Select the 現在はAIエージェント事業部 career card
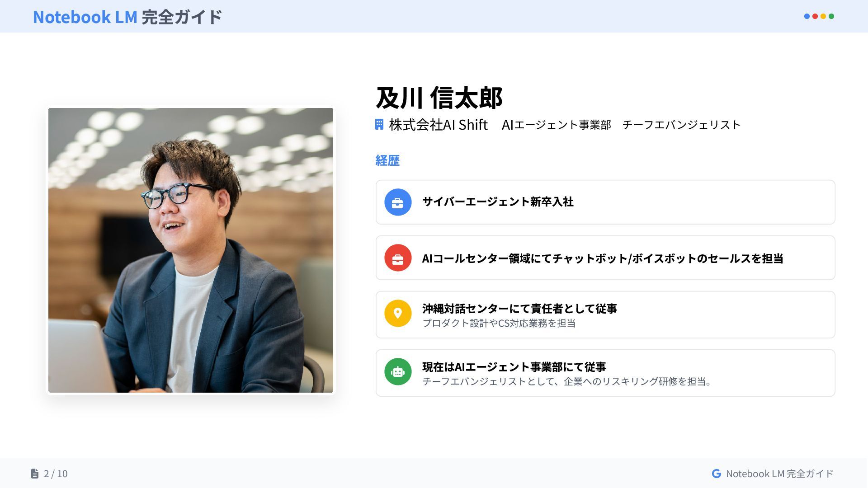This screenshot has height=488, width=868. 605,373
